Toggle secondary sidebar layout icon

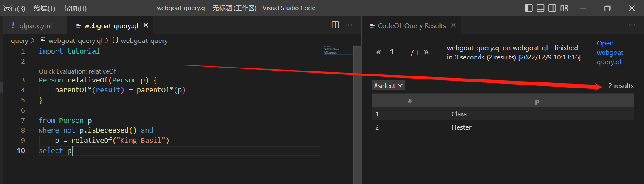click(x=552, y=8)
